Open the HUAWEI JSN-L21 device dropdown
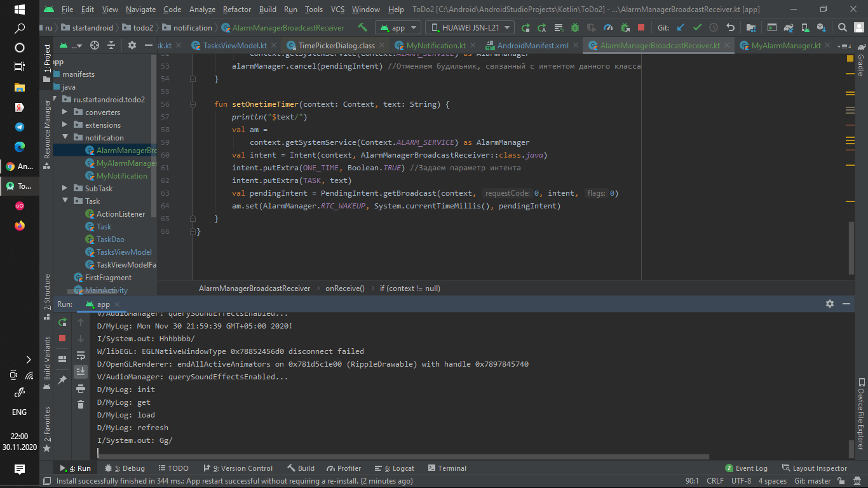Viewport: 868px width, 488px height. 470,27
